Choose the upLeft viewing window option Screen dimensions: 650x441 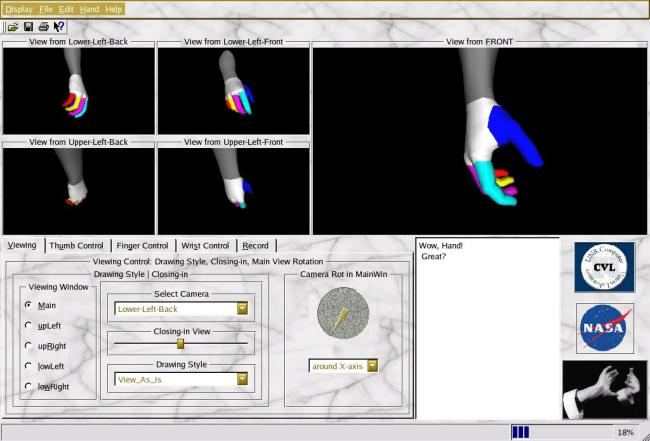pos(28,325)
